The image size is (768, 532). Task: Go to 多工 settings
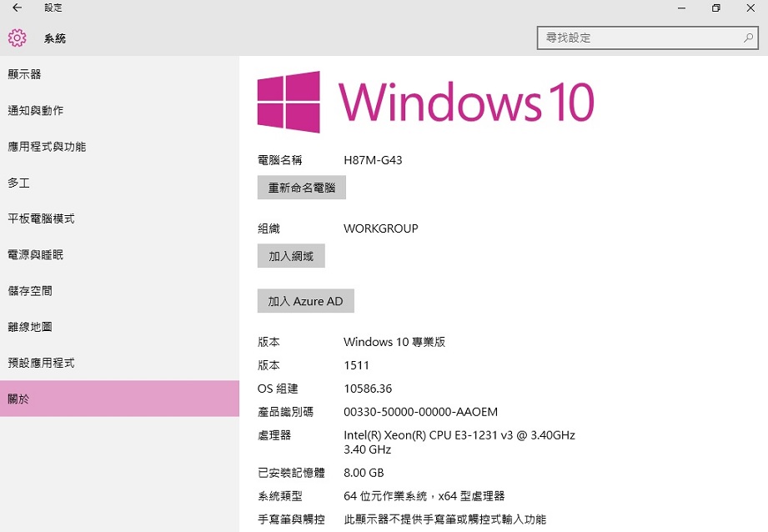[x=119, y=183]
